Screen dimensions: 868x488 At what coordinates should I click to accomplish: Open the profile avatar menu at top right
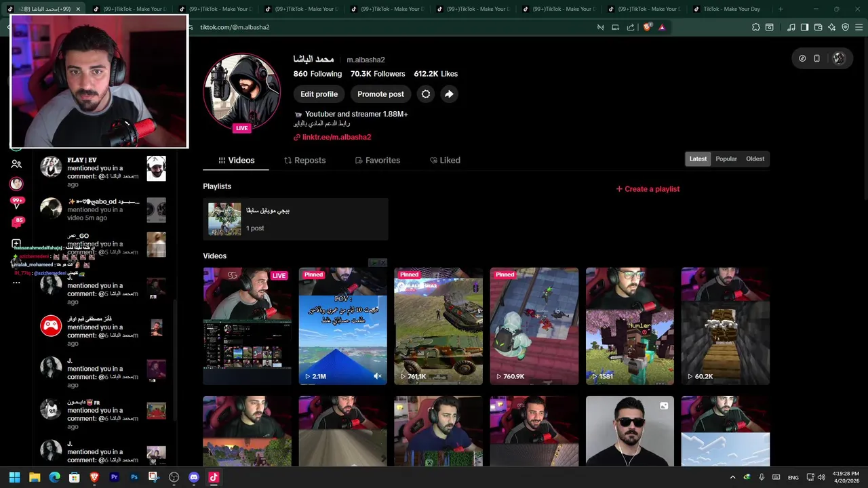click(x=839, y=58)
